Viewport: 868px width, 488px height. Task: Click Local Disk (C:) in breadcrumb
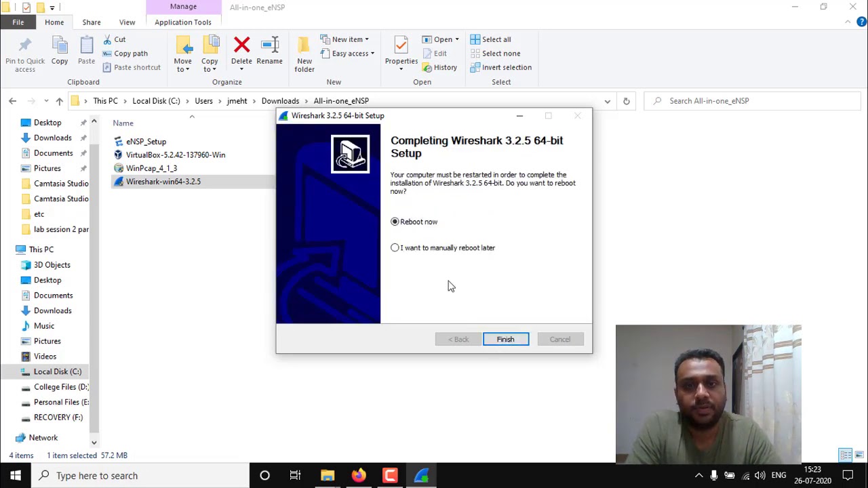pyautogui.click(x=156, y=101)
